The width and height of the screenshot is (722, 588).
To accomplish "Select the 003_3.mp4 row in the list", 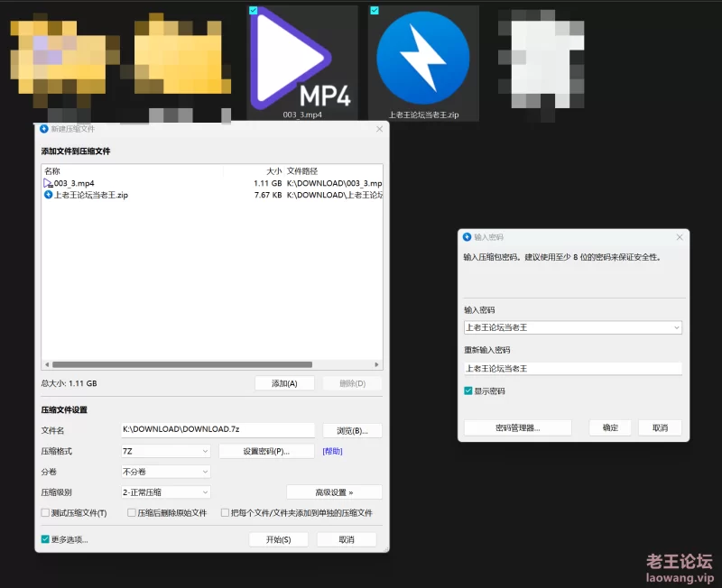I will [x=212, y=183].
